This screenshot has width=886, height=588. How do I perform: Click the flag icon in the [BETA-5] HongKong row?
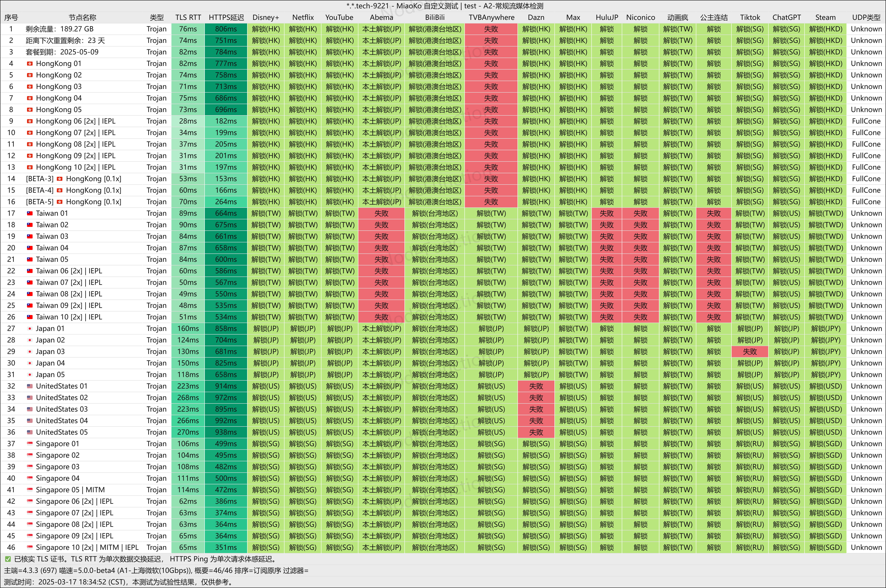click(x=60, y=202)
